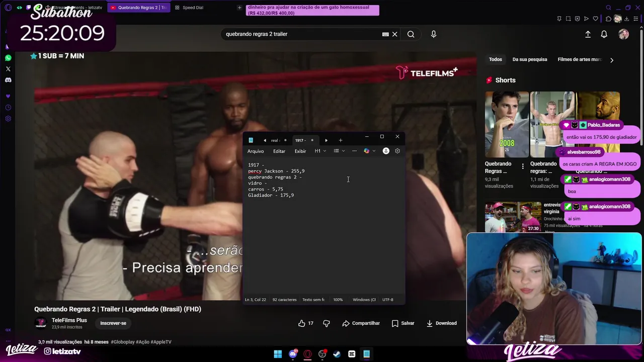This screenshot has width=644, height=362.
Task: Start YouTube voice search with microphone
Action: 434,34
